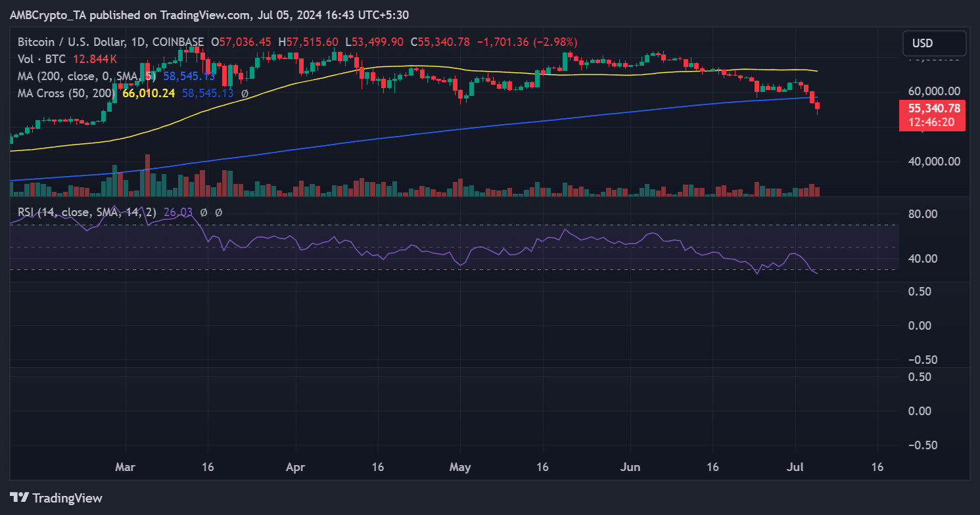Click the Apr label on time axis

[296, 467]
